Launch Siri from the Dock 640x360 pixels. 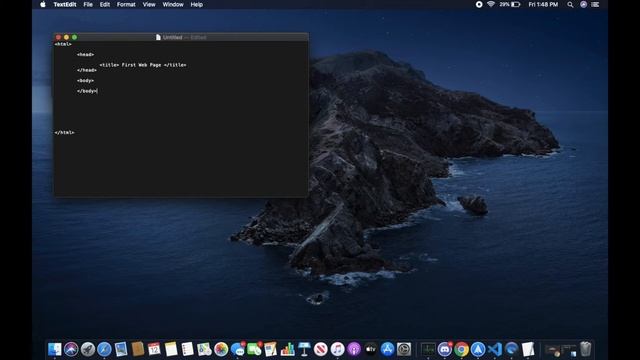coord(71,349)
